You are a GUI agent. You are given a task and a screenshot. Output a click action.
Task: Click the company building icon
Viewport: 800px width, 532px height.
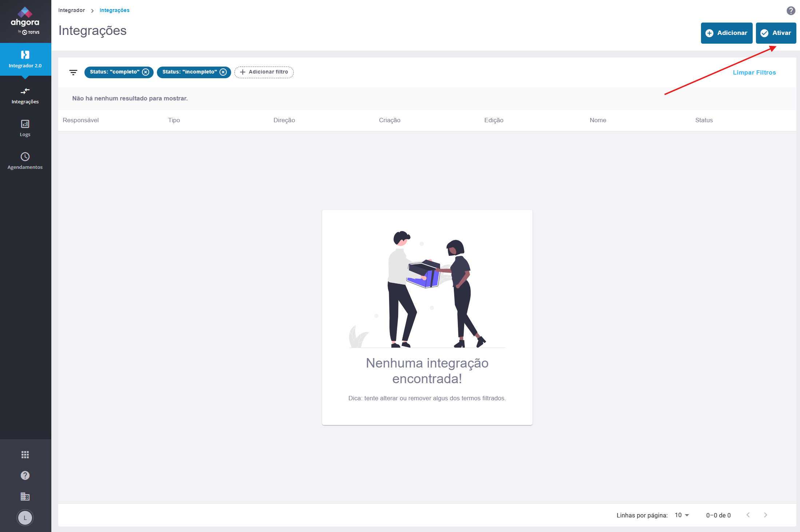coord(25,496)
